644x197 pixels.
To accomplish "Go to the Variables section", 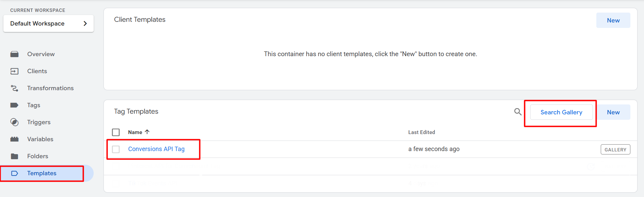I will tap(40, 139).
